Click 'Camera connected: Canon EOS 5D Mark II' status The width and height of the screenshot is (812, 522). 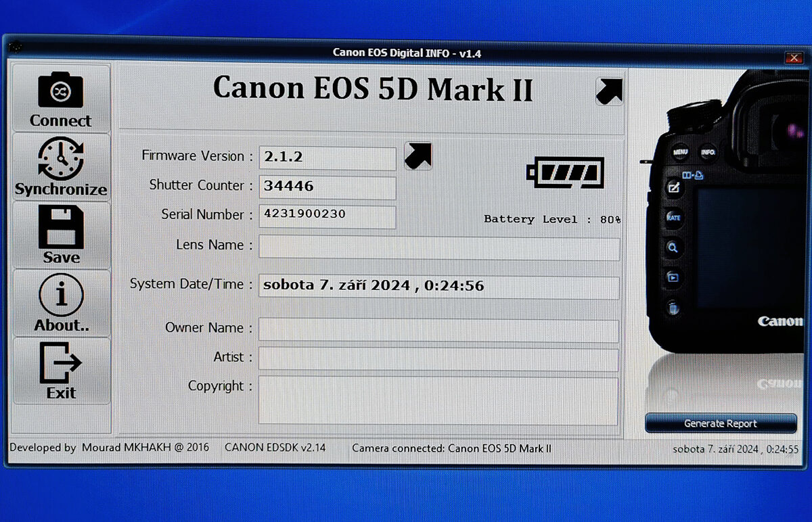click(451, 448)
